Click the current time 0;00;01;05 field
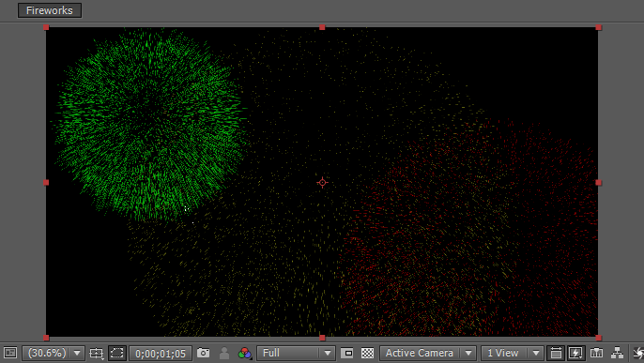 tap(161, 354)
